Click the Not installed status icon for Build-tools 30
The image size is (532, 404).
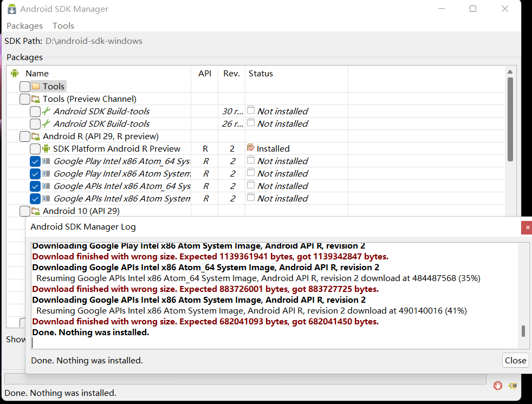tap(251, 110)
